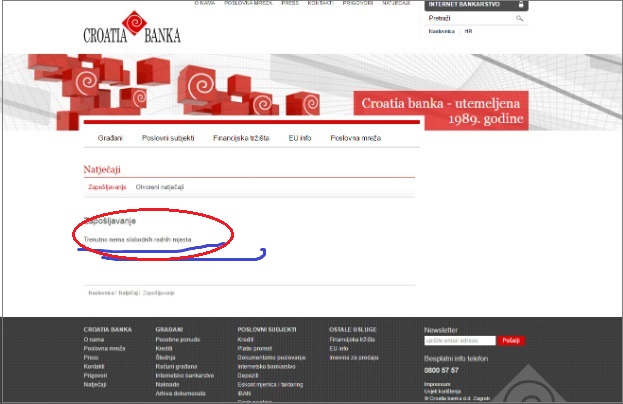Open Financijska tržišta in the main navigation
Image resolution: width=623 pixels, height=404 pixels.
tap(241, 138)
